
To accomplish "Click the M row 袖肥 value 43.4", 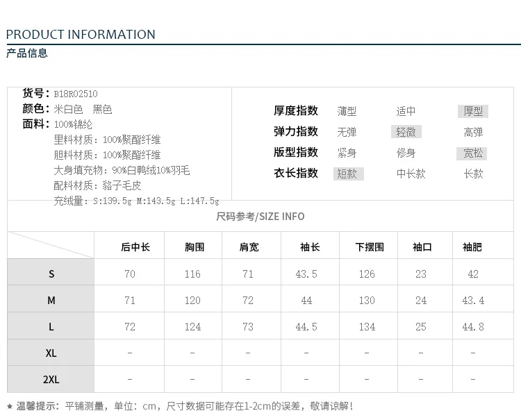I will pyautogui.click(x=473, y=301).
